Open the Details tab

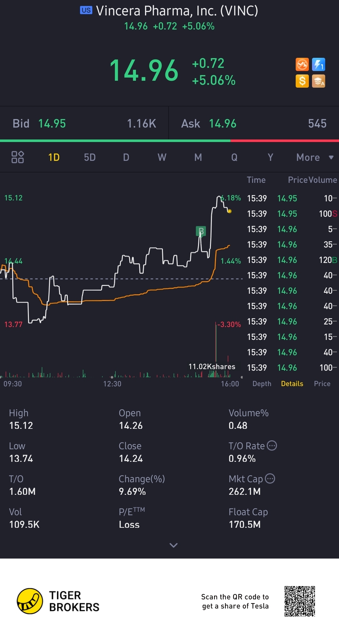pos(292,384)
